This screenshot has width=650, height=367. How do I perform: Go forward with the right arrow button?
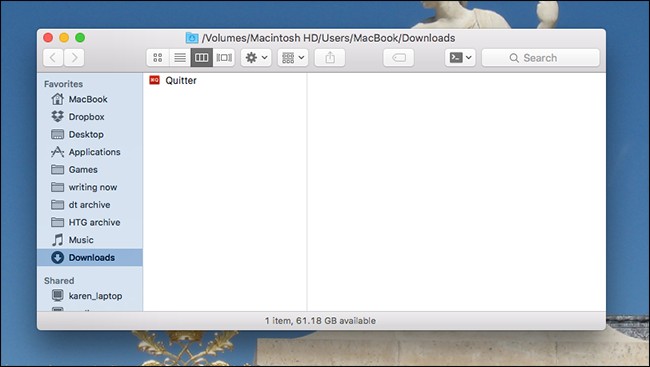74,58
